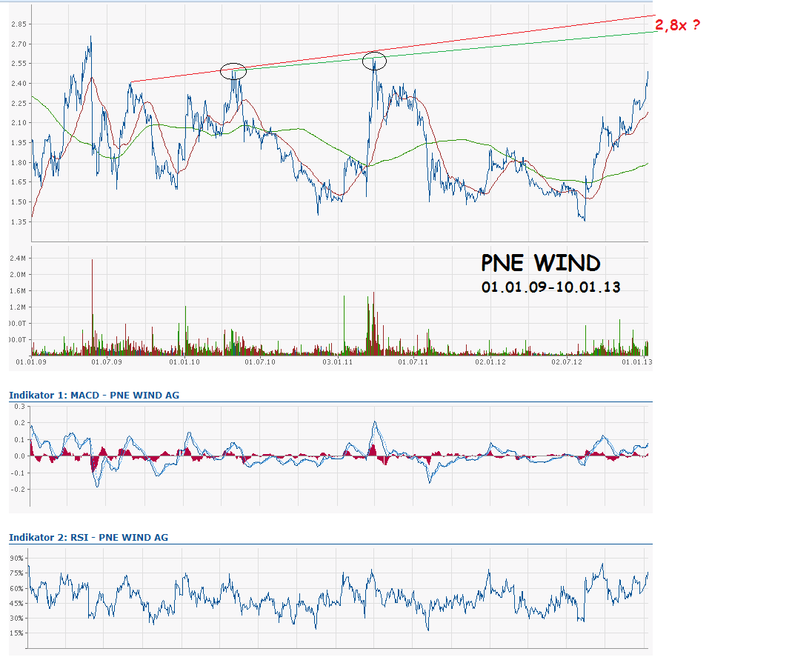Select RSI axis label 60%
The image size is (812, 660).
coord(16,589)
